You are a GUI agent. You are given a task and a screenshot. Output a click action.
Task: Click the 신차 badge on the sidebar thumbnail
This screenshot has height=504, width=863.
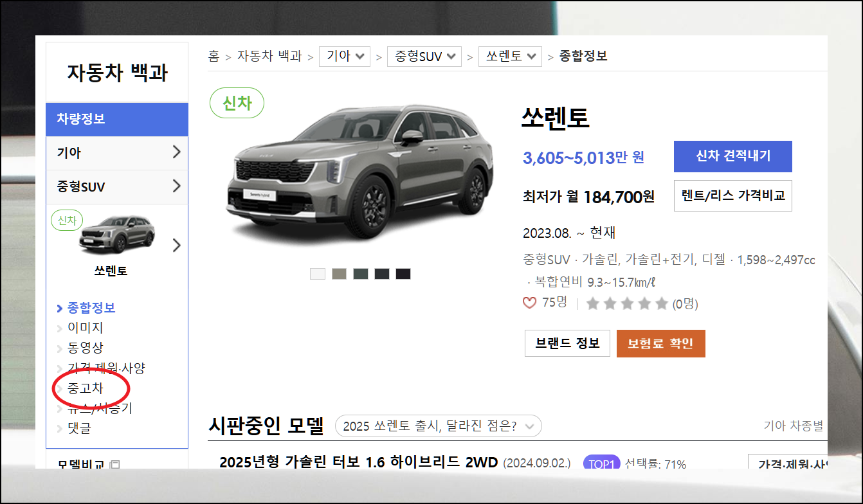tap(67, 221)
